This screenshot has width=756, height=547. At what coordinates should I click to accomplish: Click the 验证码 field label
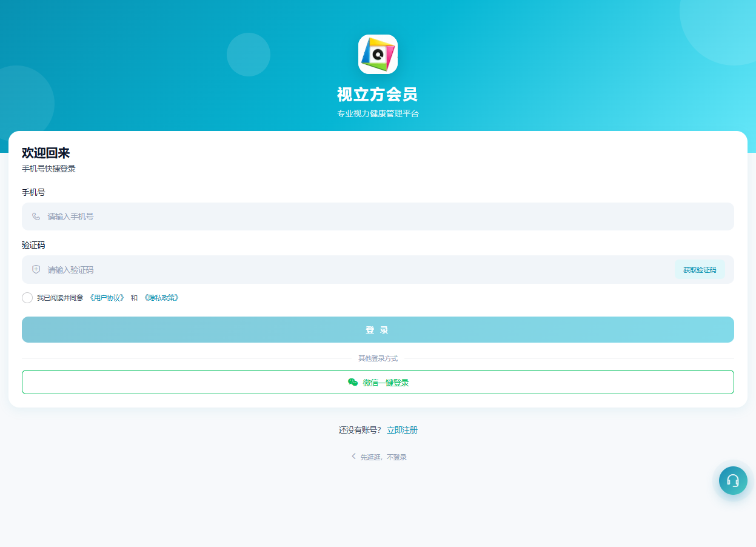pos(33,245)
